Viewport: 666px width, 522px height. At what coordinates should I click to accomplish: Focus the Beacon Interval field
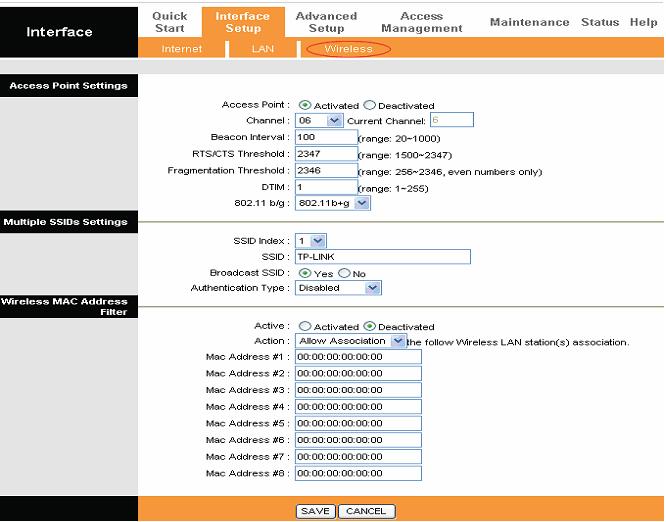(326, 137)
